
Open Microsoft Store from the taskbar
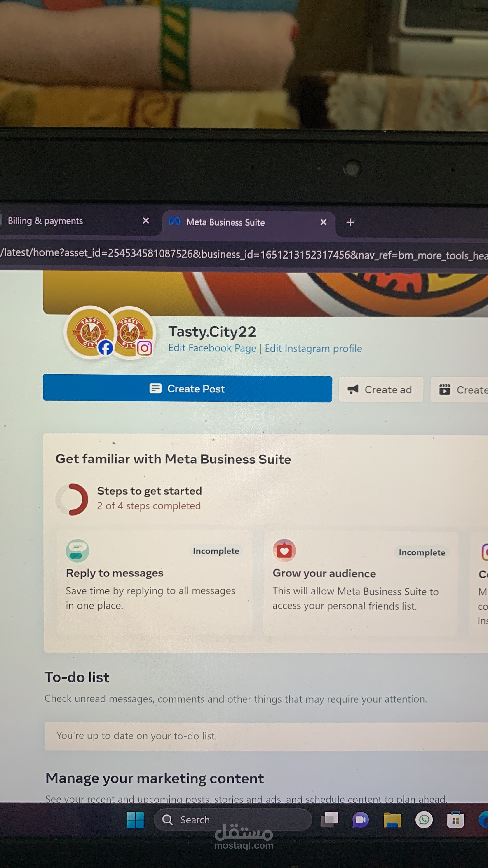[x=455, y=820]
